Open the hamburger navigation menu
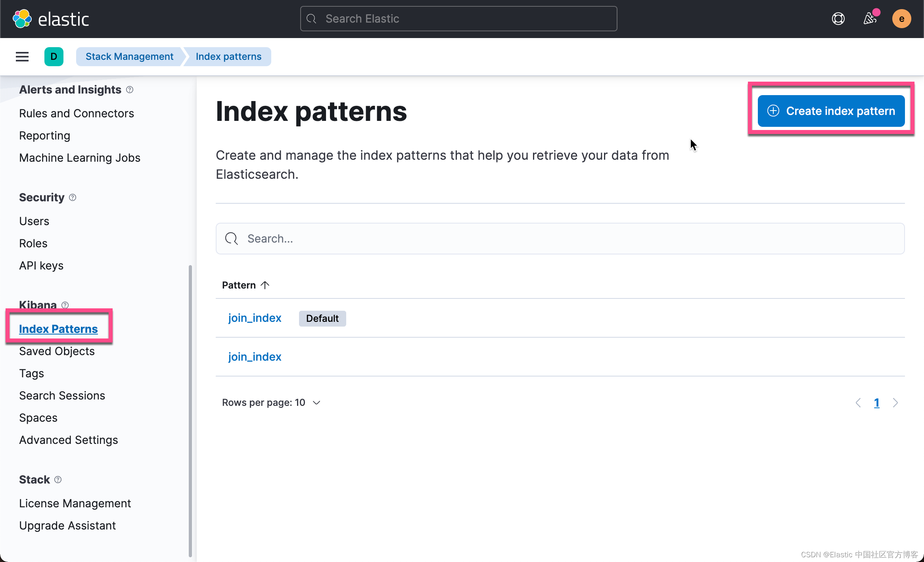The width and height of the screenshot is (924, 562). (22, 57)
